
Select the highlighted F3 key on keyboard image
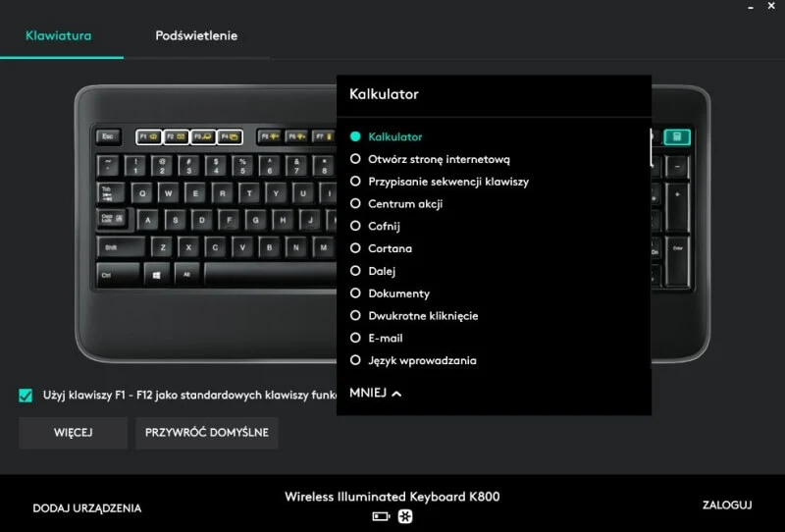point(203,136)
